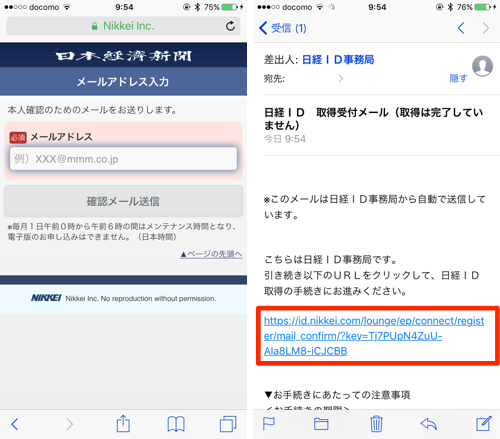Tap the 日本経済新聞 header logo
This screenshot has height=439, width=500.
click(x=123, y=56)
